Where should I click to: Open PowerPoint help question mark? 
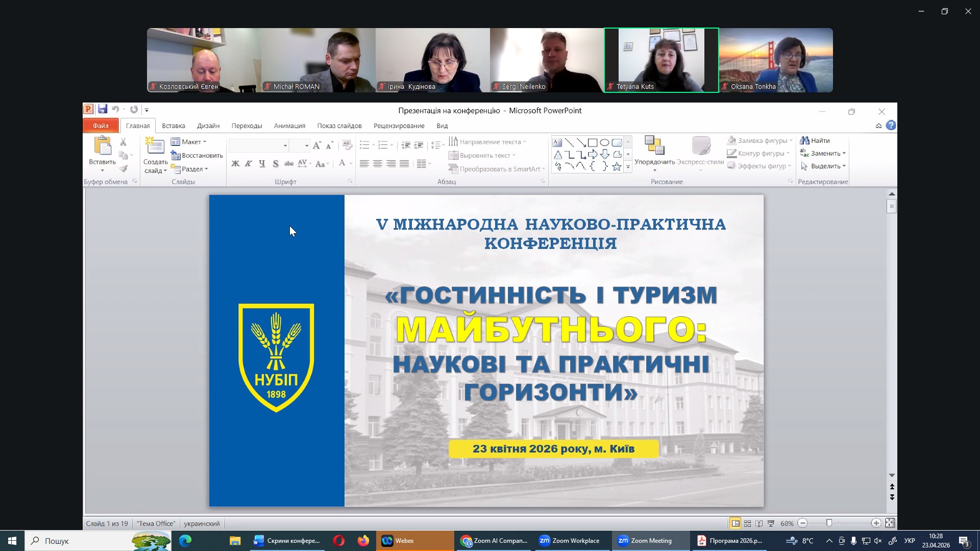pyautogui.click(x=891, y=126)
